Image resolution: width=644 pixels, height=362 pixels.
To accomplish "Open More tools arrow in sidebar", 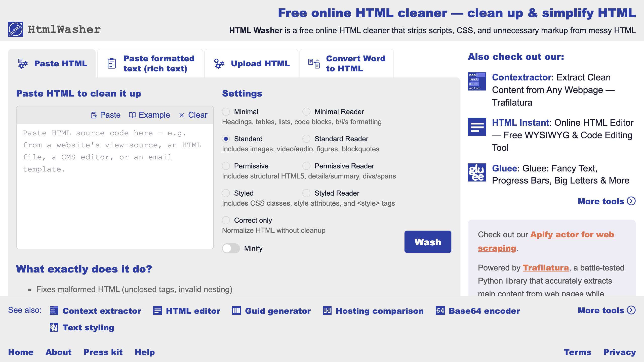I will point(631,201).
